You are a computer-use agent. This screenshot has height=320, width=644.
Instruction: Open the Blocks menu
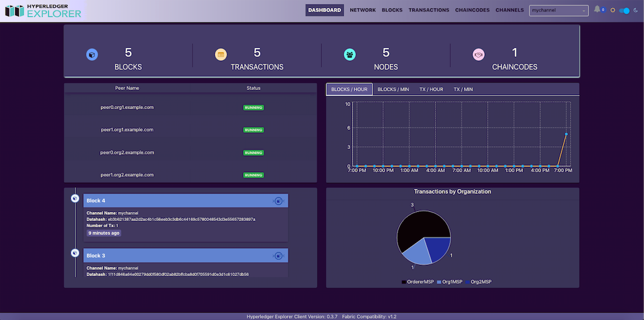[392, 10]
